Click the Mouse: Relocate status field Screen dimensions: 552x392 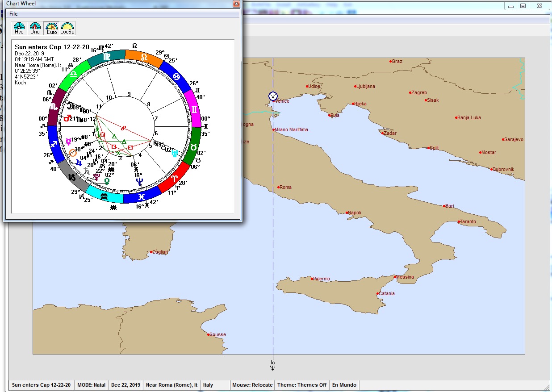252,385
